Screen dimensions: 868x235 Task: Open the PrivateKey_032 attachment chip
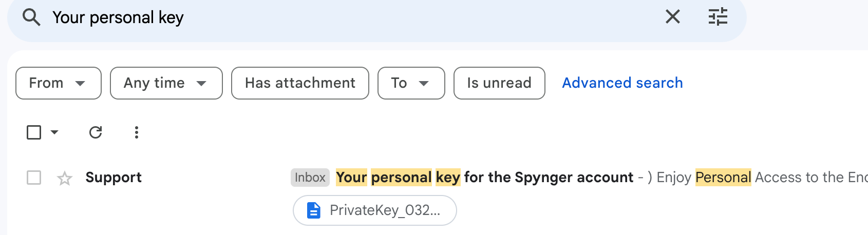(x=375, y=210)
